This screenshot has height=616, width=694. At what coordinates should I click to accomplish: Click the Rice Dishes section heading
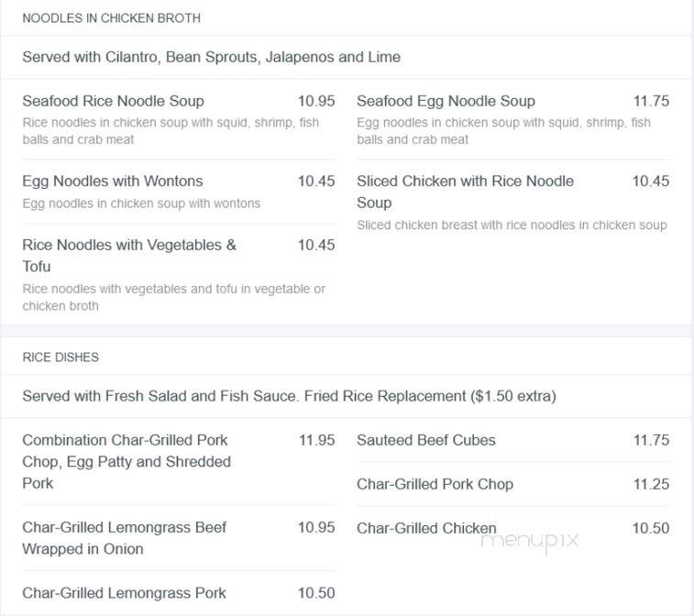click(61, 357)
